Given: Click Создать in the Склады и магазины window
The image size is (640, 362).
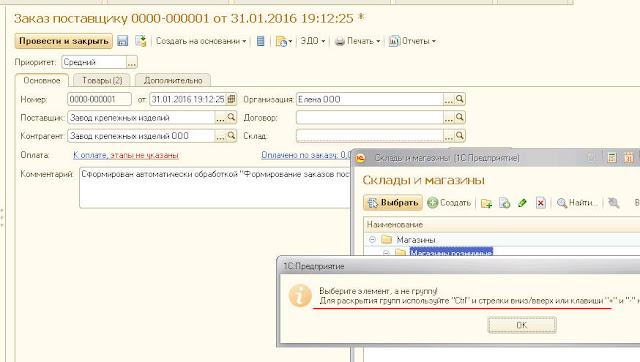Looking at the screenshot, I should tap(449, 203).
